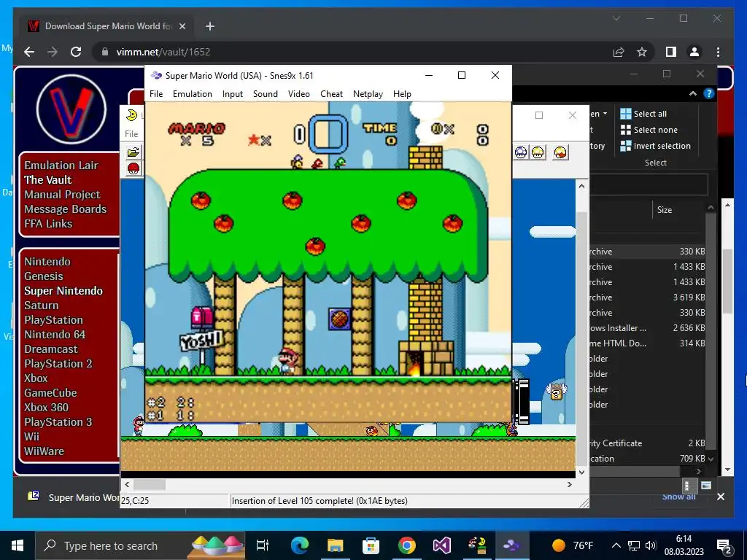Click the yellow mushroom icon in Lunar Magic toolbar
The image size is (747, 560).
[538, 152]
